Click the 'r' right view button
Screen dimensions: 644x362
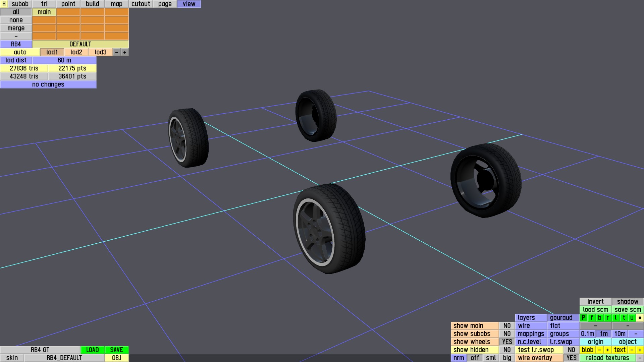[607, 318]
